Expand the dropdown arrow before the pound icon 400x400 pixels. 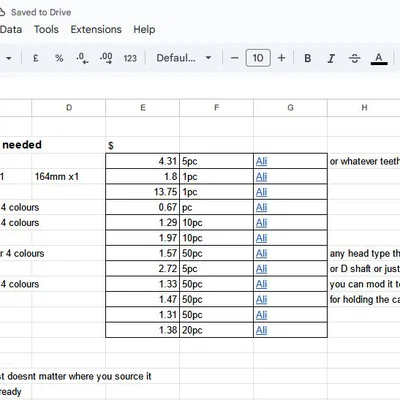click(x=9, y=58)
